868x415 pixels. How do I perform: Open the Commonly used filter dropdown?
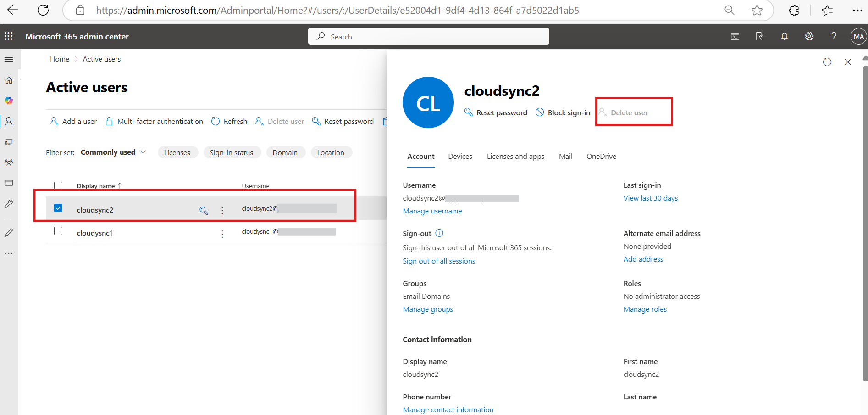click(112, 152)
